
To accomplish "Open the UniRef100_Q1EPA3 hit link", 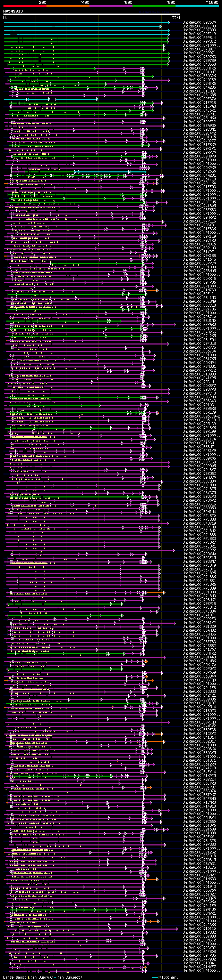I will (199, 106).
